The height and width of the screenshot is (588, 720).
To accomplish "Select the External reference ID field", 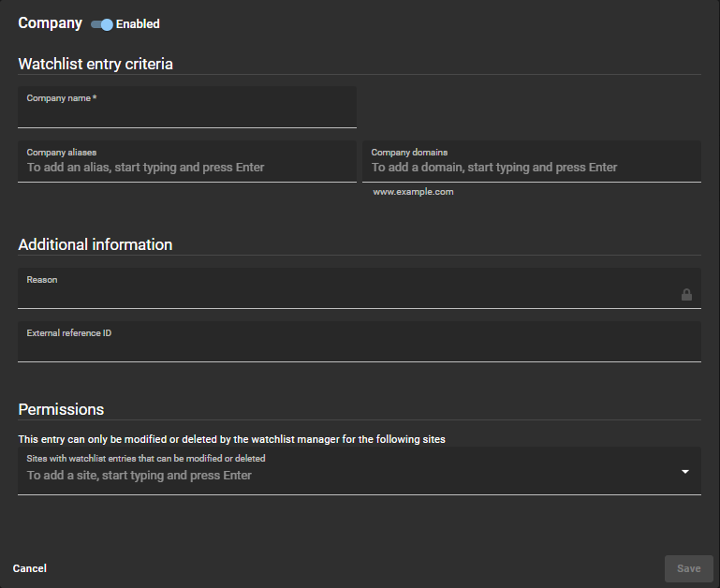I will pyautogui.click(x=359, y=347).
